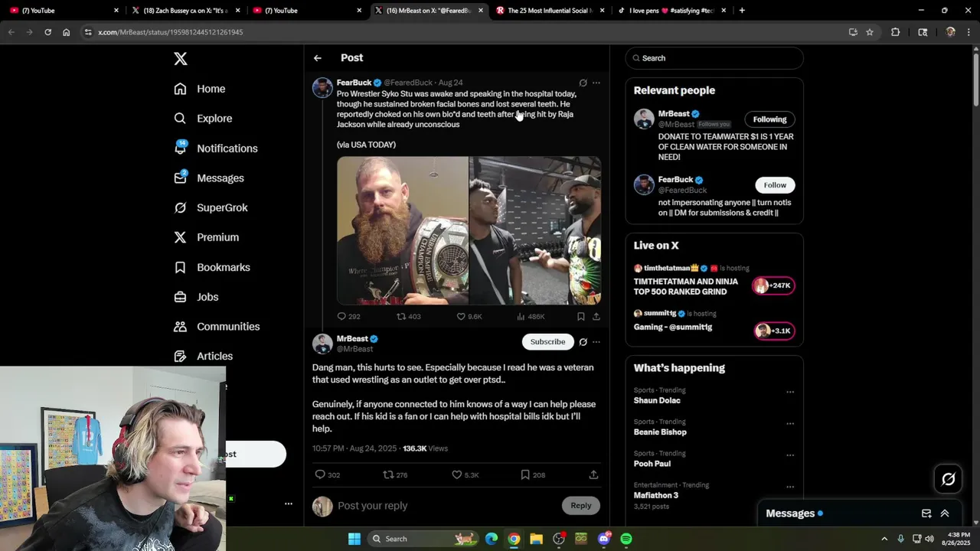Toggle Following button for MrBeast
Screen dimensions: 980x551
pyautogui.click(x=769, y=119)
